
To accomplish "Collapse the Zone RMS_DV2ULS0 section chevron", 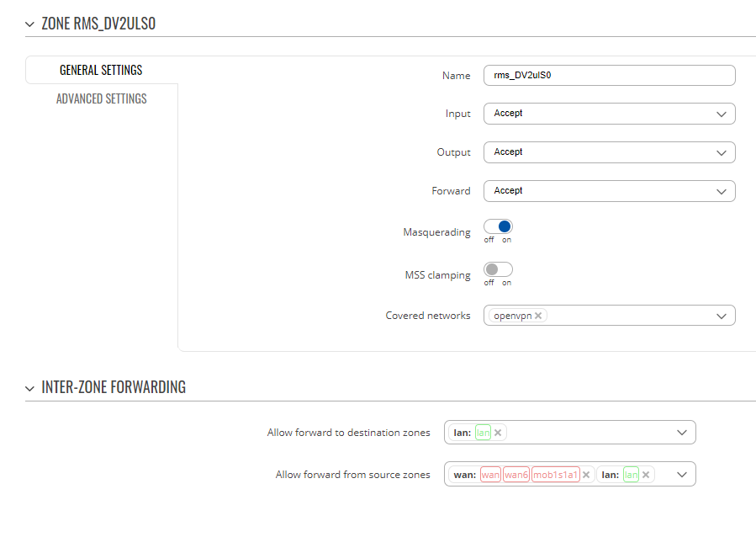I will click(x=30, y=24).
